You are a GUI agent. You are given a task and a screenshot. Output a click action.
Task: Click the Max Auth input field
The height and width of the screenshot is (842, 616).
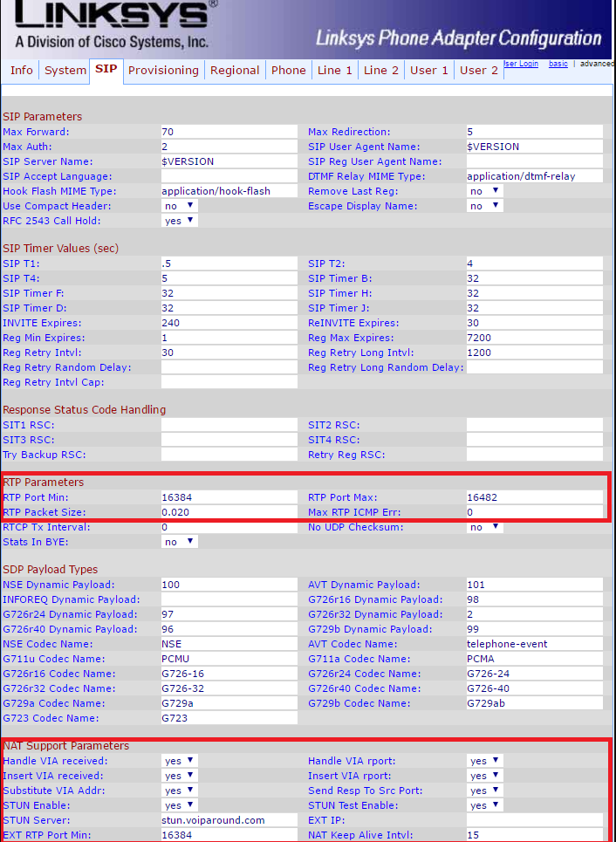[x=229, y=147]
